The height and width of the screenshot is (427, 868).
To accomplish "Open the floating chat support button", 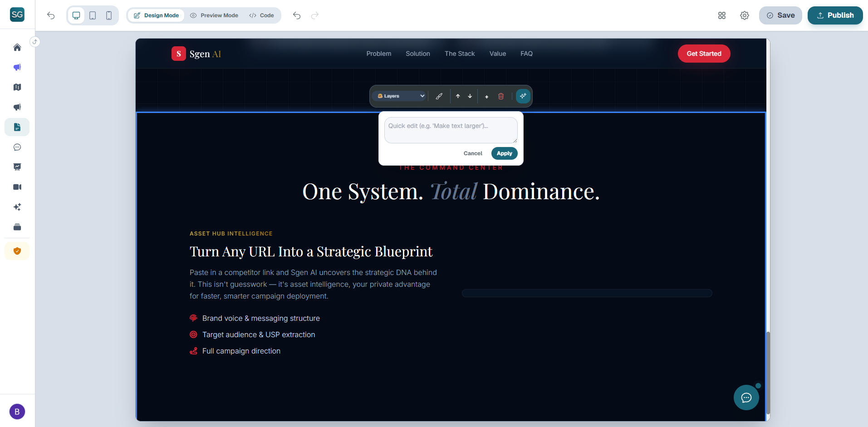I will pos(746,398).
